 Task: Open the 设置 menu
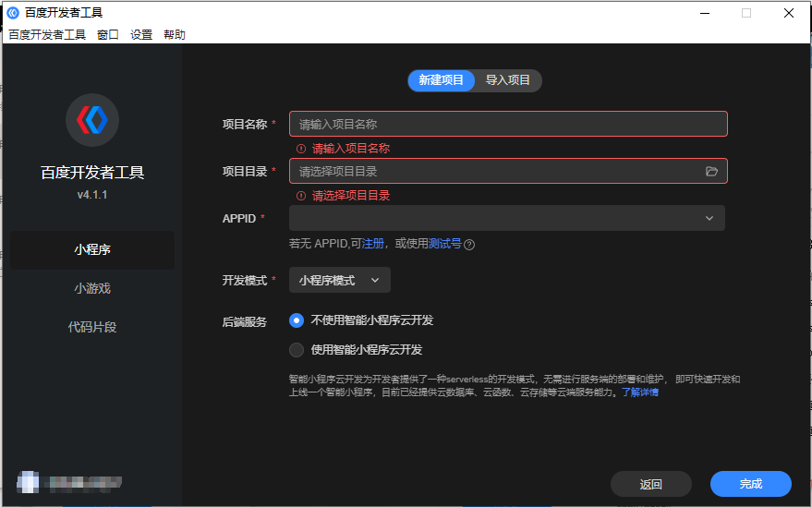click(x=140, y=35)
